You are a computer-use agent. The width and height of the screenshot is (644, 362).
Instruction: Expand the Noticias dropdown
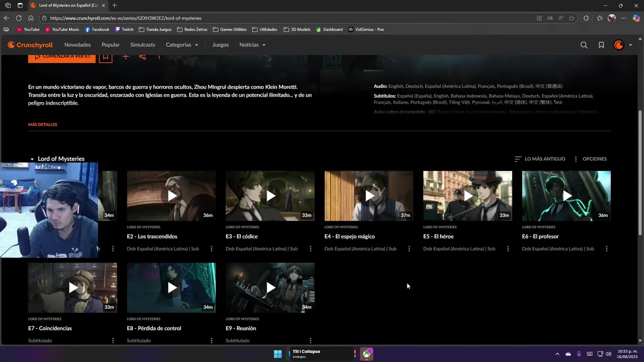[x=253, y=45]
